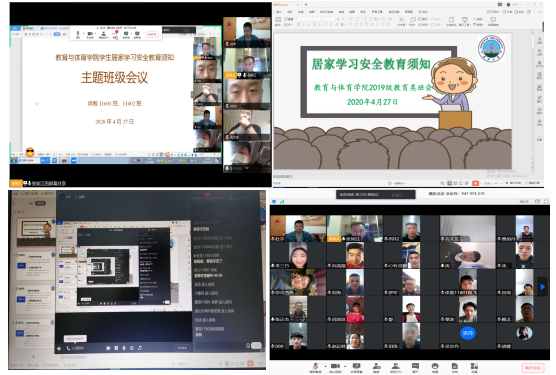Unmute microphone in bottom meeting toolbar
Image resolution: width=556 pixels, height=375 pixels.
pyautogui.click(x=315, y=366)
